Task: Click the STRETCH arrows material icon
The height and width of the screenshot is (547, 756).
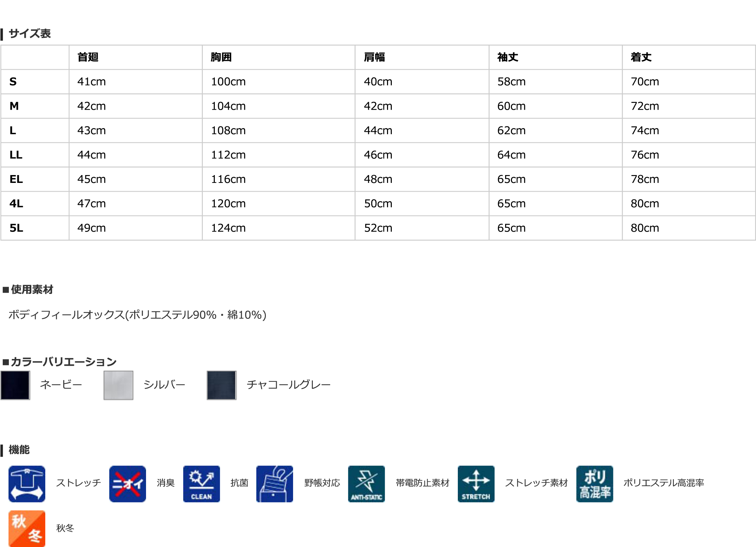Action: pyautogui.click(x=476, y=484)
